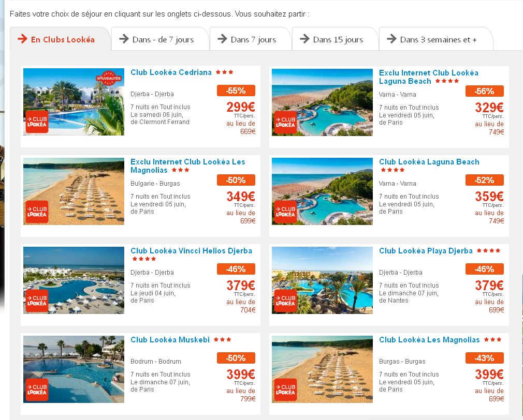
Task: Click Club Lookéa badge on Cedriana photo
Action: click(x=37, y=122)
